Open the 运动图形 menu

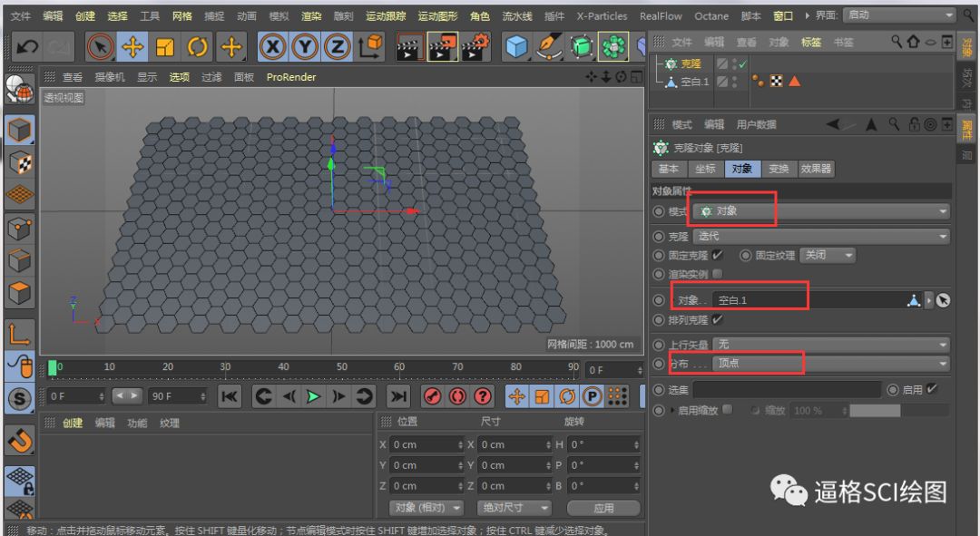(437, 15)
